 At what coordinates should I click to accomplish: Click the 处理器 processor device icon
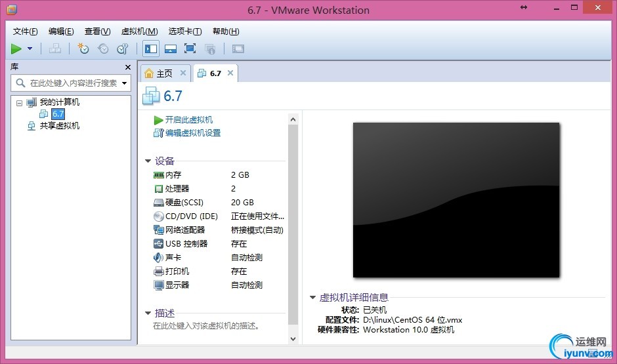[159, 189]
